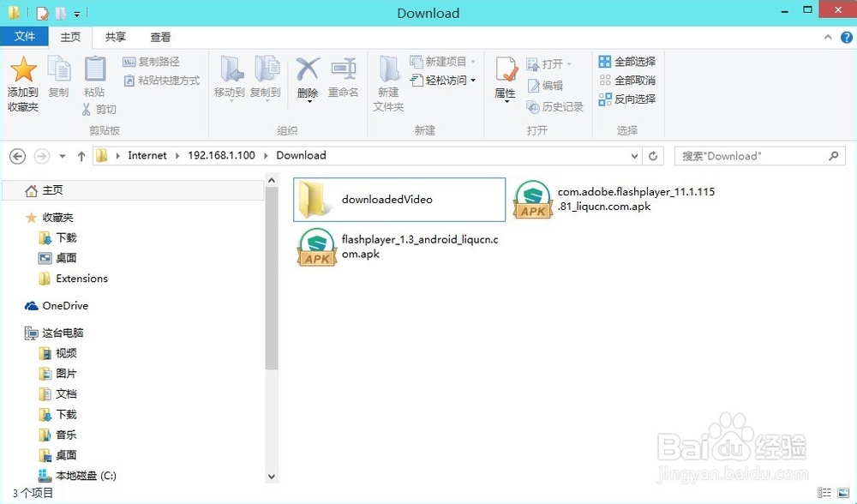
Task: Expand the 新建项目 (New item) dropdown
Action: pos(473,60)
